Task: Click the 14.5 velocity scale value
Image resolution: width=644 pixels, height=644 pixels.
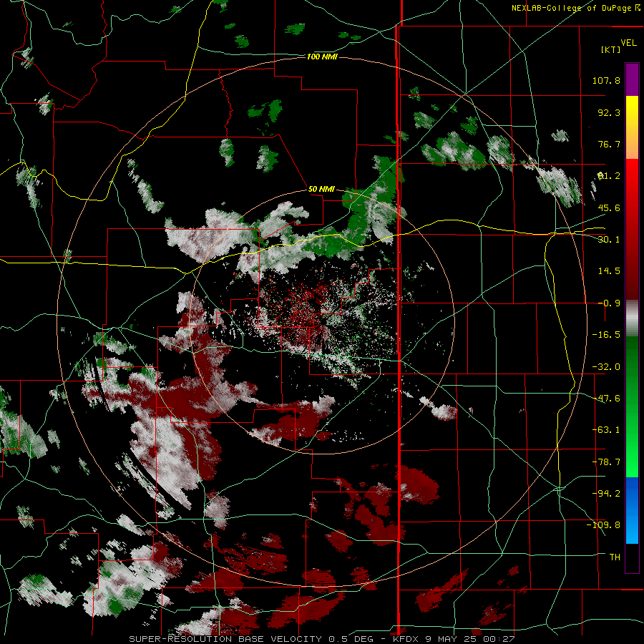Action: click(x=609, y=271)
